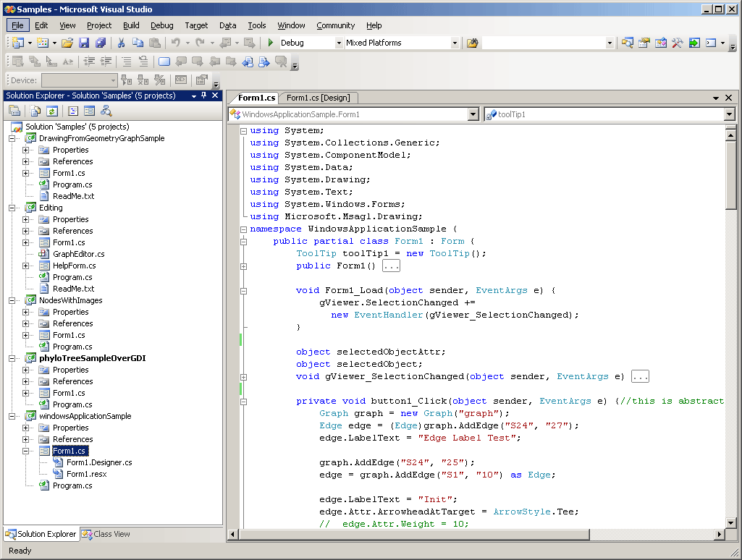Open the File menu
The width and height of the screenshot is (742, 560).
[x=17, y=25]
